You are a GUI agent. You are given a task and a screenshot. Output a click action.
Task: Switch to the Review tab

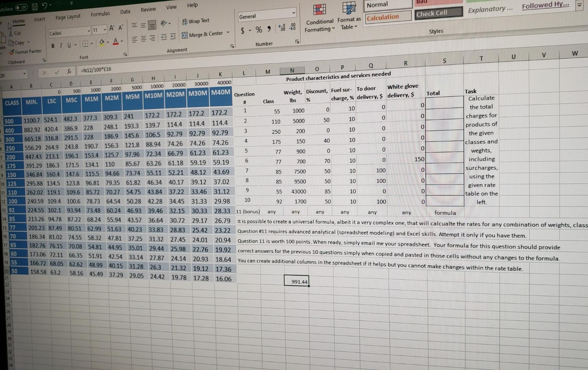click(148, 10)
